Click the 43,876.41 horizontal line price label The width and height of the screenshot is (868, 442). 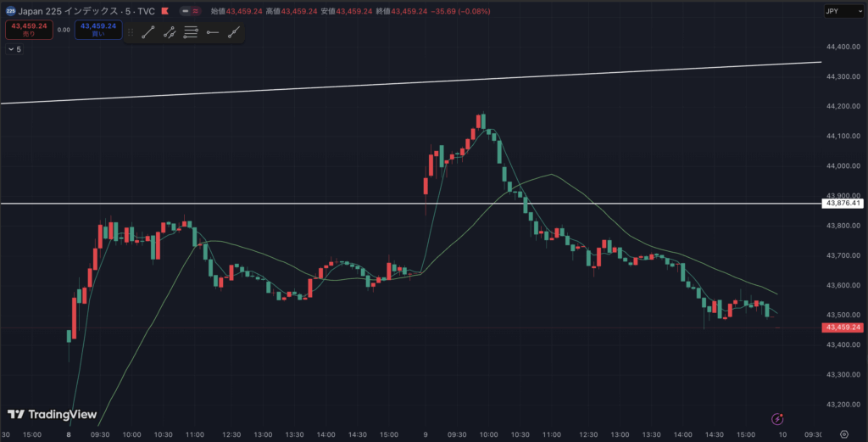[843, 204]
